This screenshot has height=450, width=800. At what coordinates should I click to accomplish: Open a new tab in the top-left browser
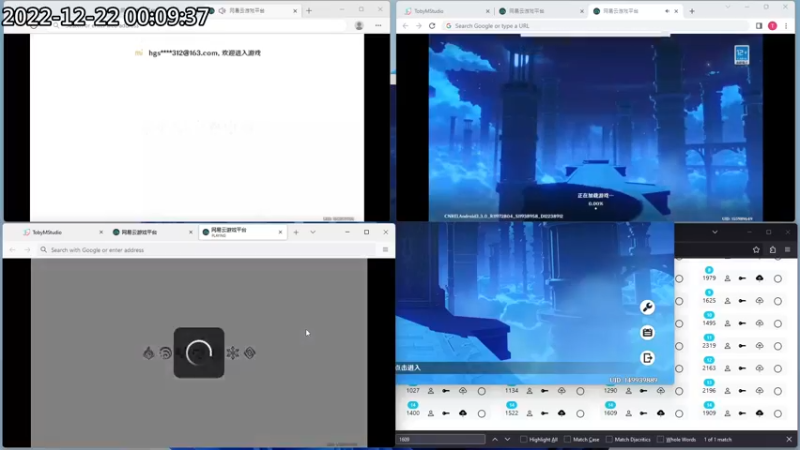pyautogui.click(x=309, y=11)
